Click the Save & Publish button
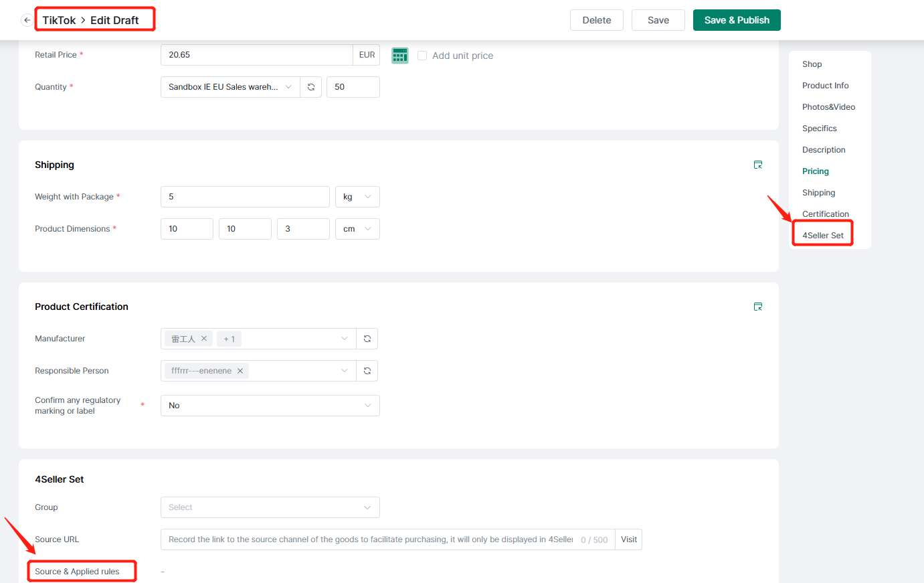 [x=737, y=20]
